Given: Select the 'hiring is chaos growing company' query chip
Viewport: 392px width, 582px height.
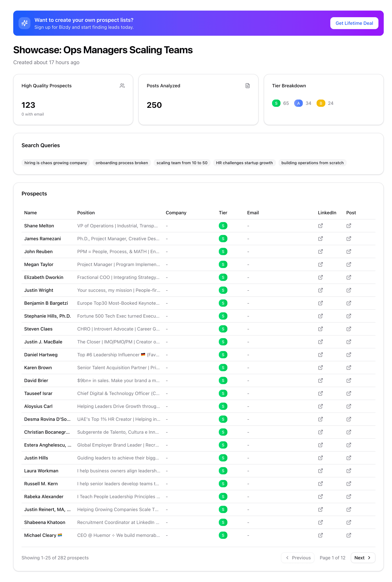Looking at the screenshot, I should (x=56, y=163).
